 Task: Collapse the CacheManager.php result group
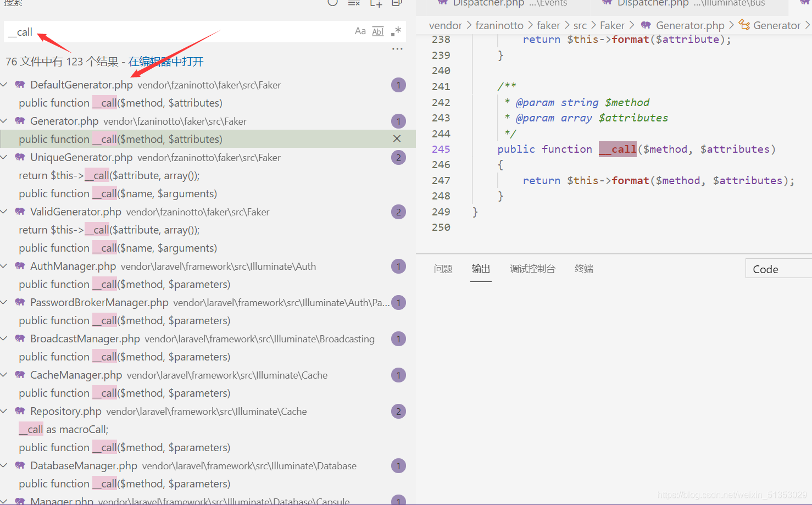(4, 375)
